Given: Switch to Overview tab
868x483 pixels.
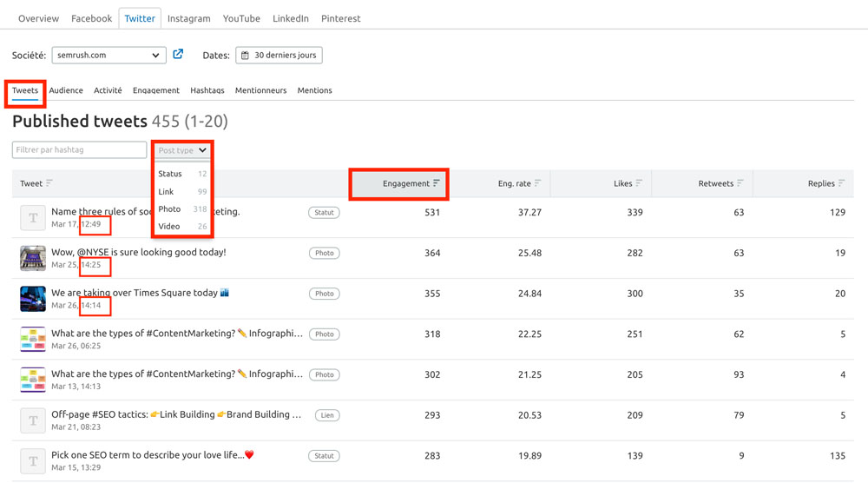Looking at the screenshot, I should pyautogui.click(x=38, y=18).
